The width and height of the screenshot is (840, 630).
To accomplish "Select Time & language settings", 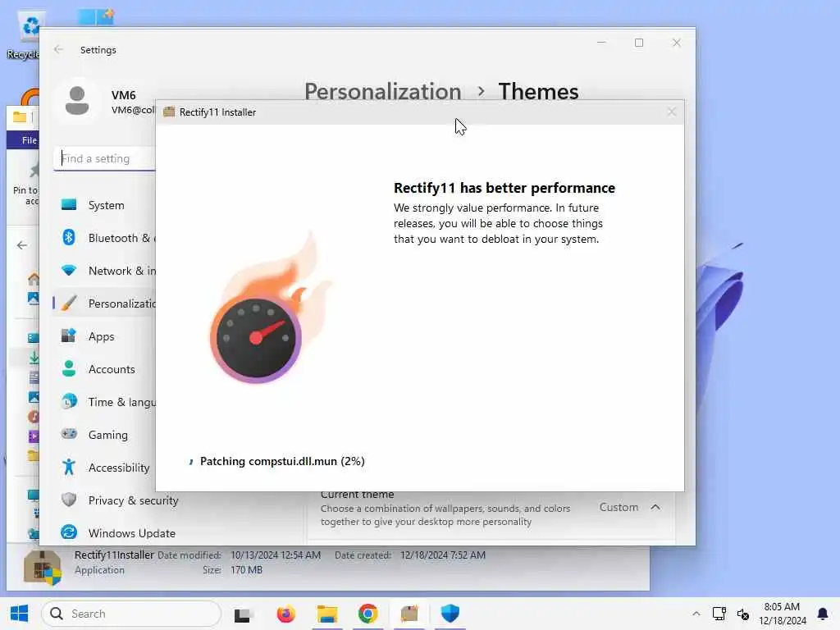I will tap(104, 402).
